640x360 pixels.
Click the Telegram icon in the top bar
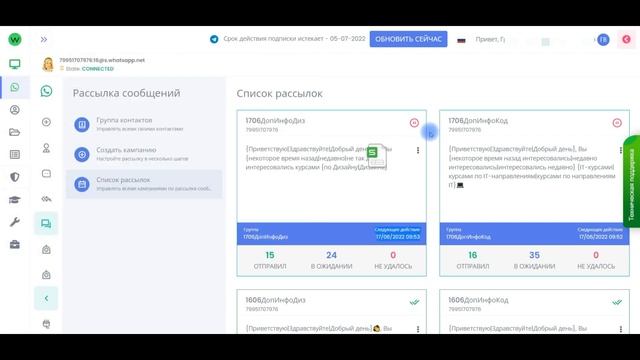click(214, 39)
